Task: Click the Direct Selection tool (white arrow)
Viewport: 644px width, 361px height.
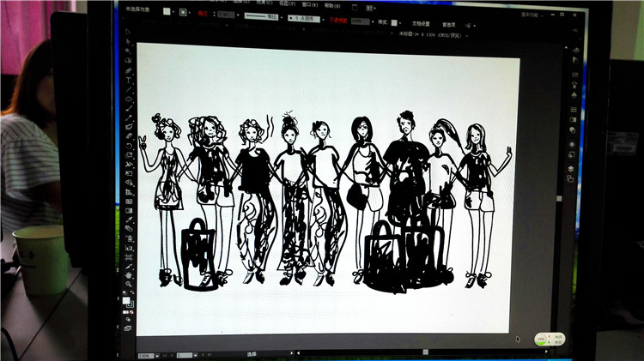Action: 128,41
